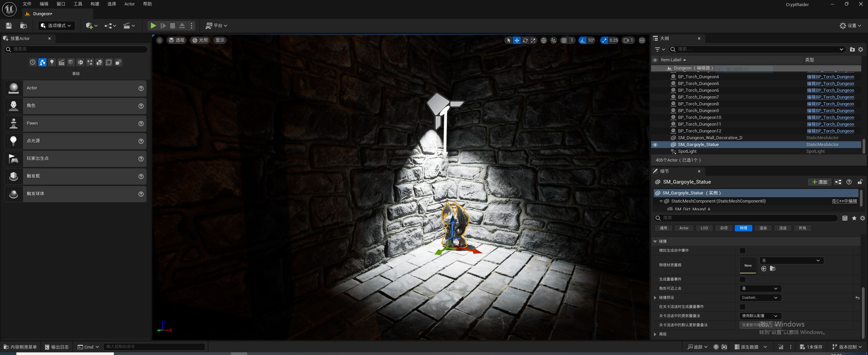This screenshot has height=355, width=868.
Task: Open the content browser folder-search icon in toolbar
Action: (x=23, y=26)
